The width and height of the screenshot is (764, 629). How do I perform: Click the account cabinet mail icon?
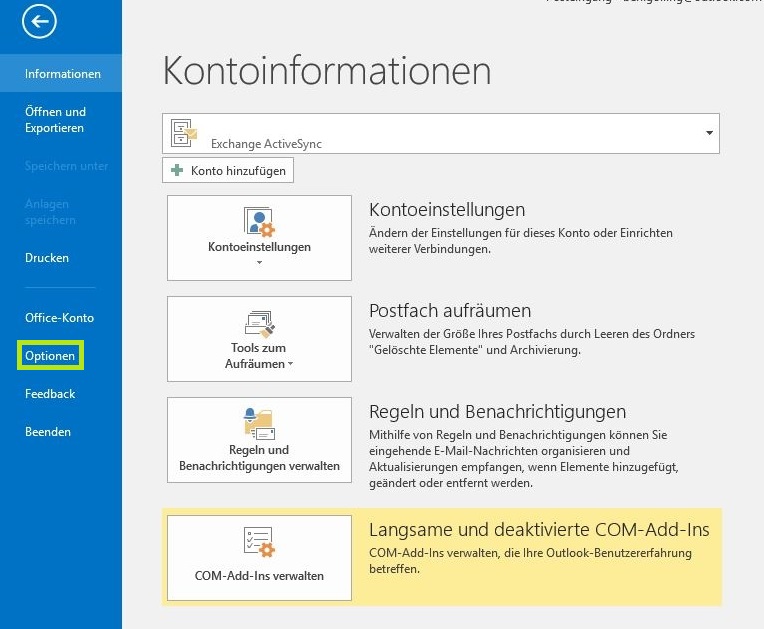point(183,133)
